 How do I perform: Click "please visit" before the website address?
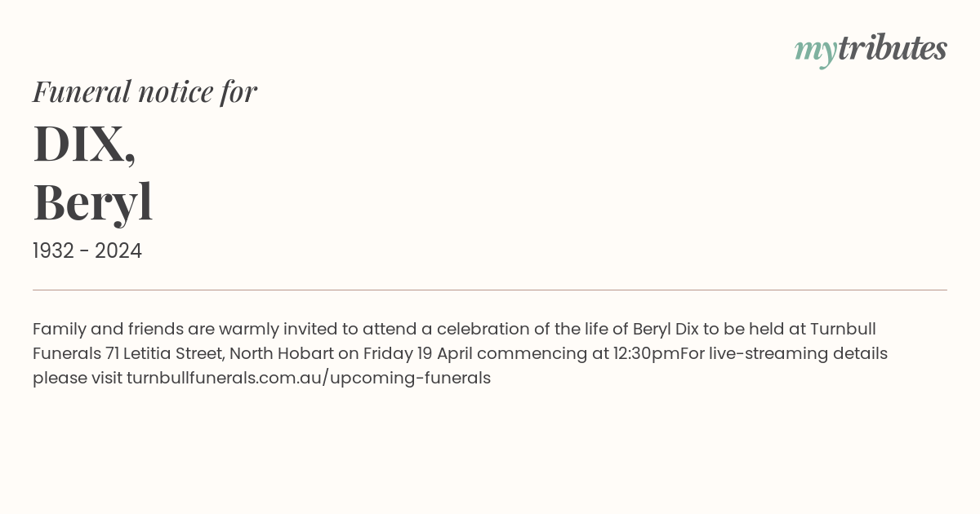[78, 378]
